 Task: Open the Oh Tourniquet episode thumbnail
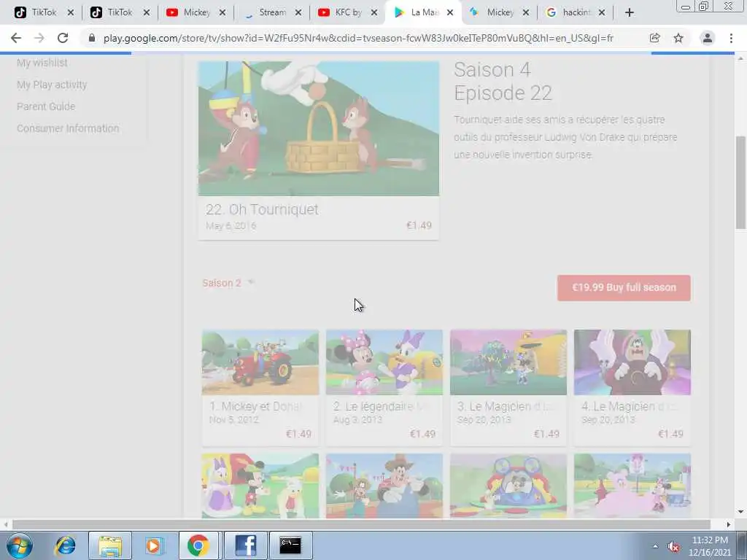(x=318, y=128)
